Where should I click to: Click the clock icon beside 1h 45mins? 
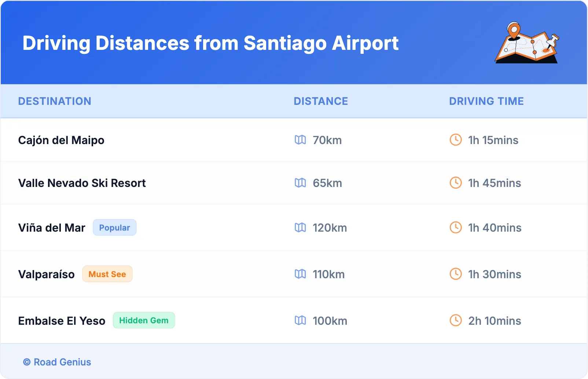pyautogui.click(x=456, y=183)
